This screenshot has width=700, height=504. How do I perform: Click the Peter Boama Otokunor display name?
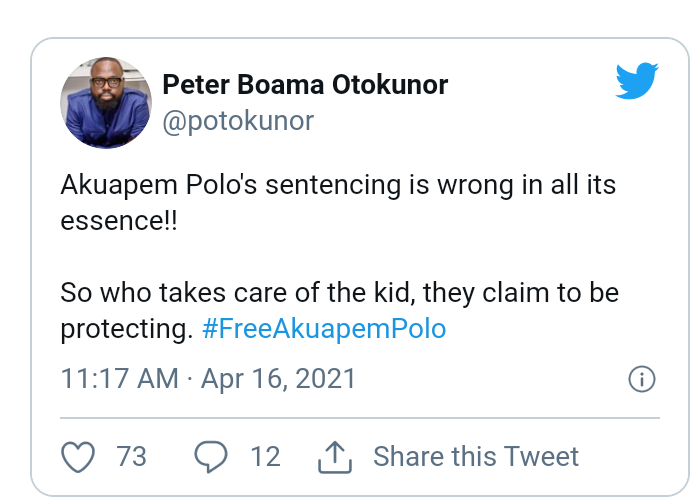(305, 84)
